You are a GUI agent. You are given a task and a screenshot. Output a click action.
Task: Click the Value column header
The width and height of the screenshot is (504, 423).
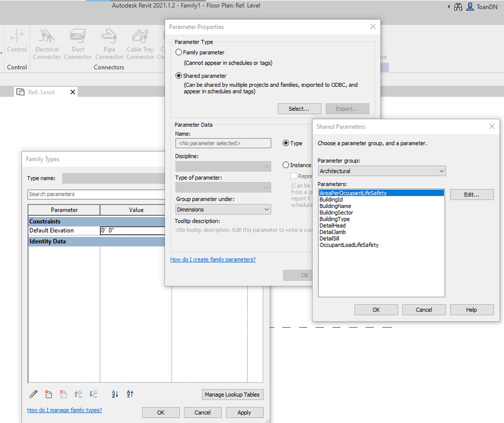pyautogui.click(x=133, y=209)
